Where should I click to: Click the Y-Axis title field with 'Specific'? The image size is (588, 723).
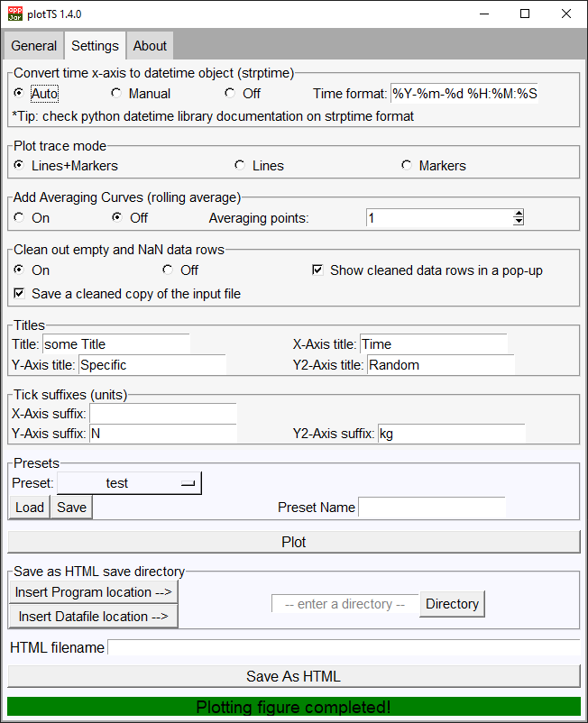[x=152, y=365]
